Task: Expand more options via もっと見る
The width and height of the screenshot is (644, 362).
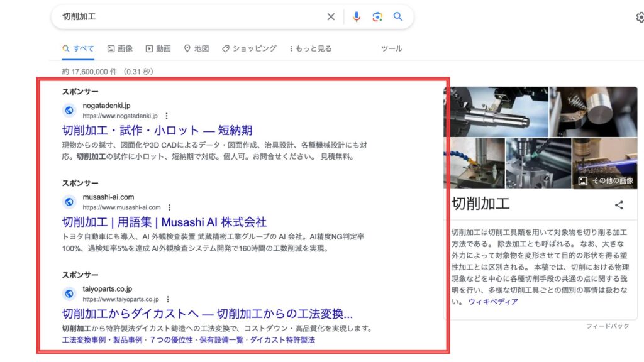Action: click(x=312, y=48)
